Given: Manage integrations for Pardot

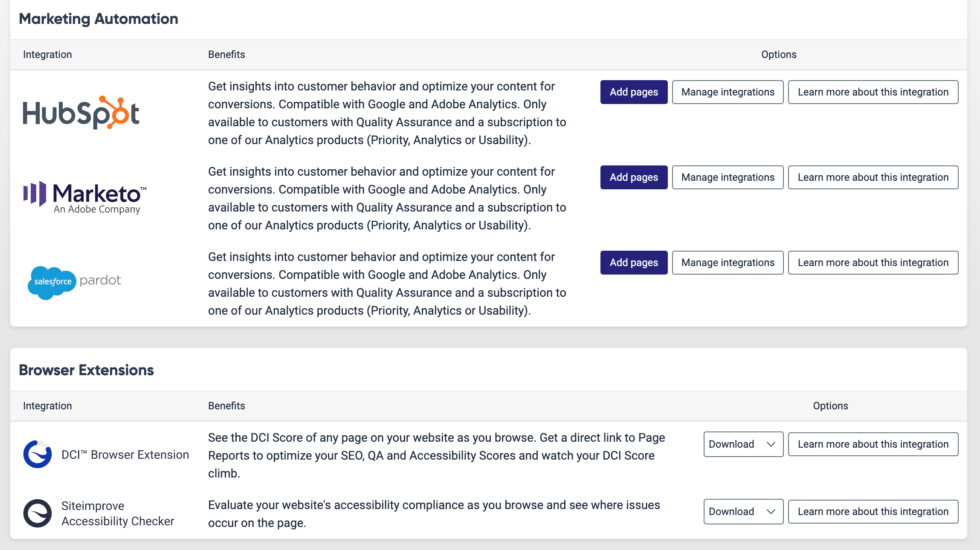Looking at the screenshot, I should pos(728,263).
